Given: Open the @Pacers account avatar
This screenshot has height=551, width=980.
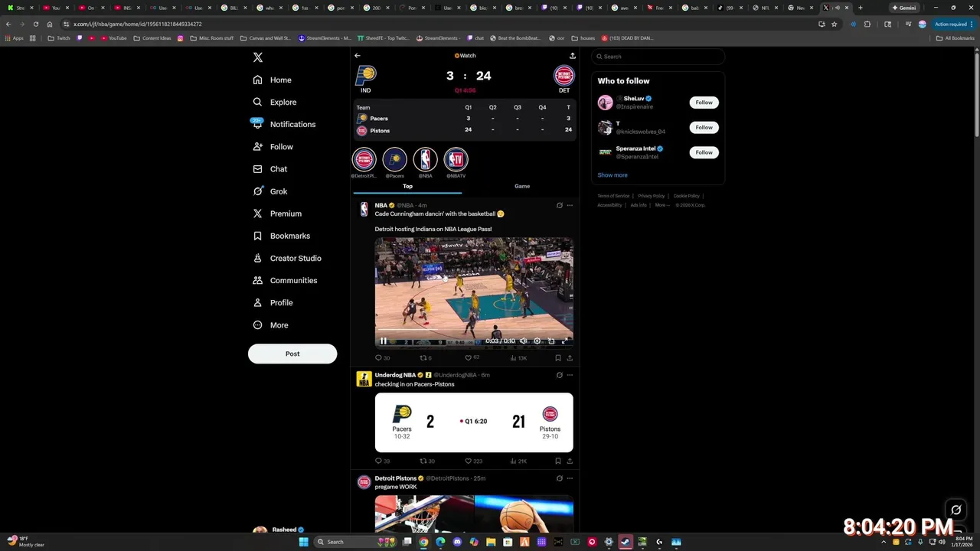Looking at the screenshot, I should 394,159.
